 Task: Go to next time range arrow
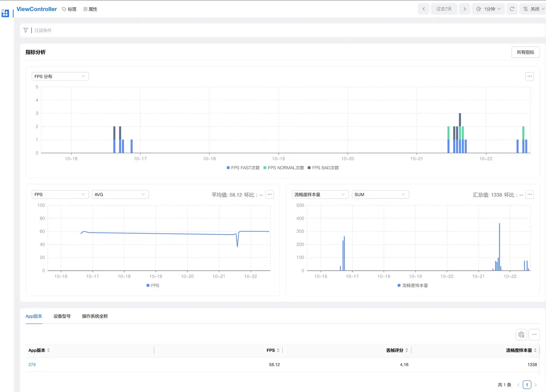pyautogui.click(x=464, y=9)
